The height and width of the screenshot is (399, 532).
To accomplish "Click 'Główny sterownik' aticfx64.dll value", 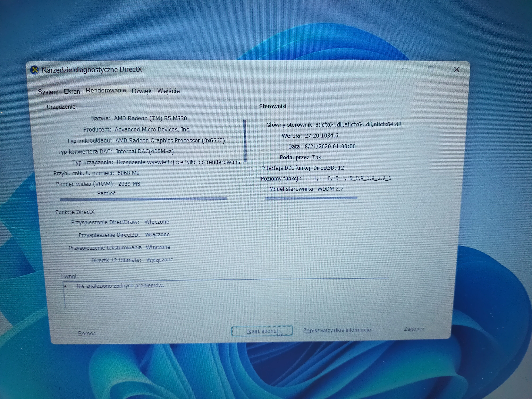I will tap(358, 124).
